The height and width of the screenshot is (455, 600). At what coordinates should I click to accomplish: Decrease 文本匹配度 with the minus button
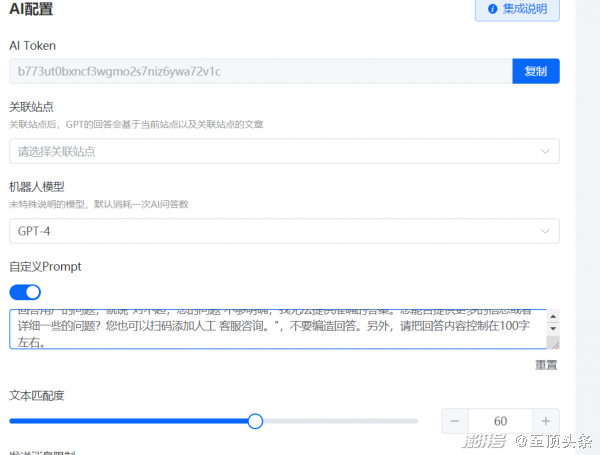[454, 421]
